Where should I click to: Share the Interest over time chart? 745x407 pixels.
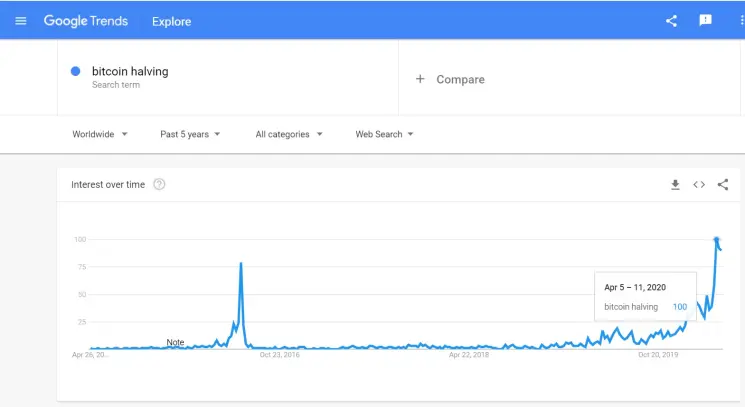pos(723,185)
